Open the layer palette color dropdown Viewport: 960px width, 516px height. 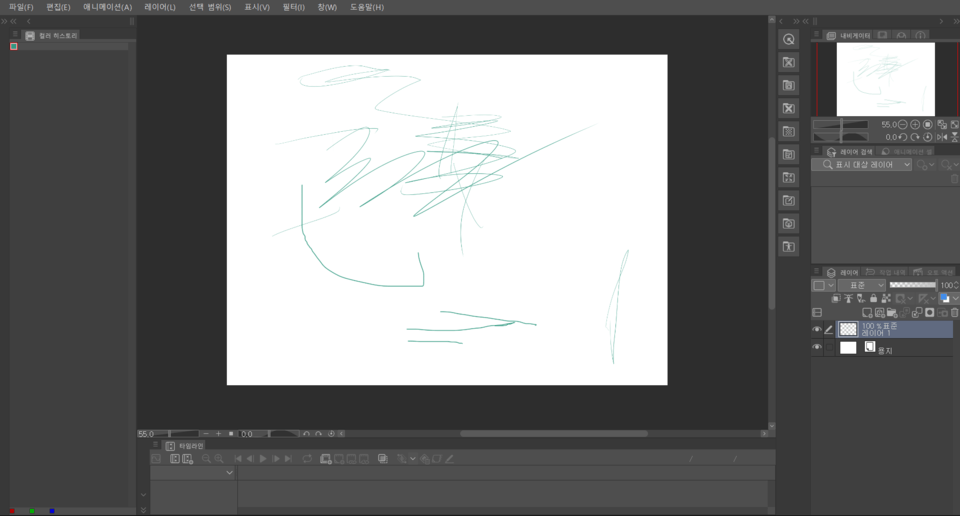823,285
